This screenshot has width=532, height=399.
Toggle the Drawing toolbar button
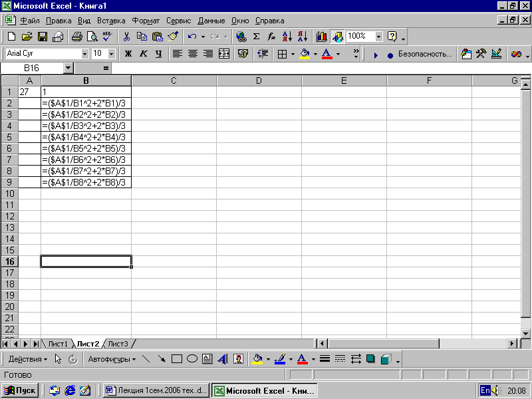[x=337, y=37]
